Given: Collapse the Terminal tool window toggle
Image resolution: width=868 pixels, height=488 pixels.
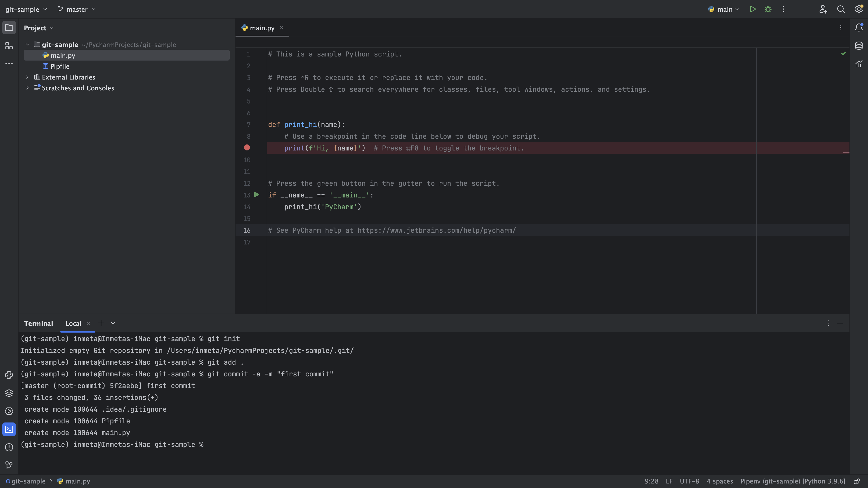Looking at the screenshot, I should (x=840, y=323).
